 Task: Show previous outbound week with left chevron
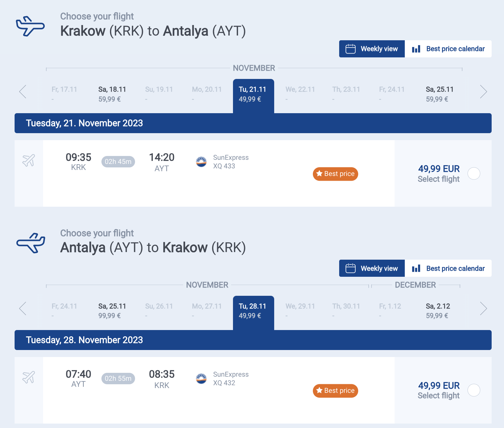(23, 92)
